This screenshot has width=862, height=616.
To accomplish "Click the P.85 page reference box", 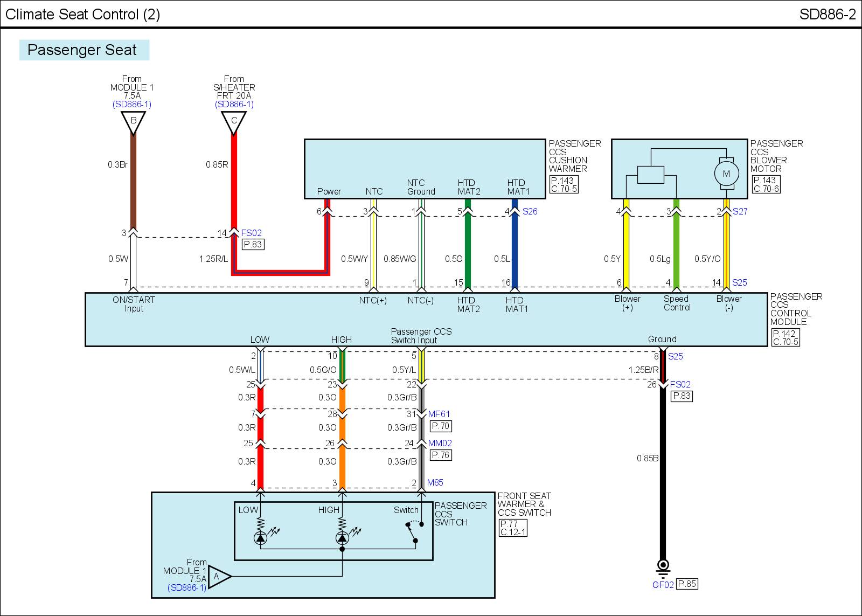I will point(687,584).
